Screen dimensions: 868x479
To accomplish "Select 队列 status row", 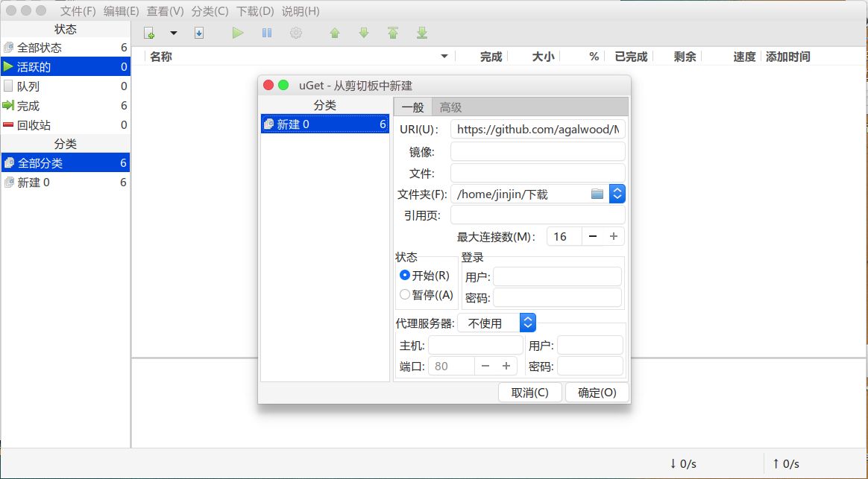I will click(x=66, y=86).
